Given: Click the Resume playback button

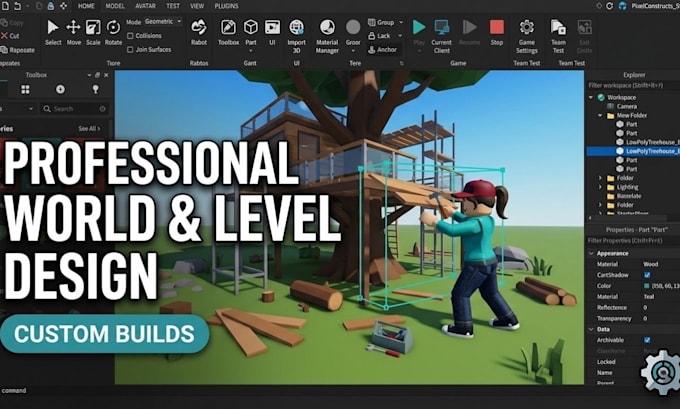Looking at the screenshot, I should (469, 32).
